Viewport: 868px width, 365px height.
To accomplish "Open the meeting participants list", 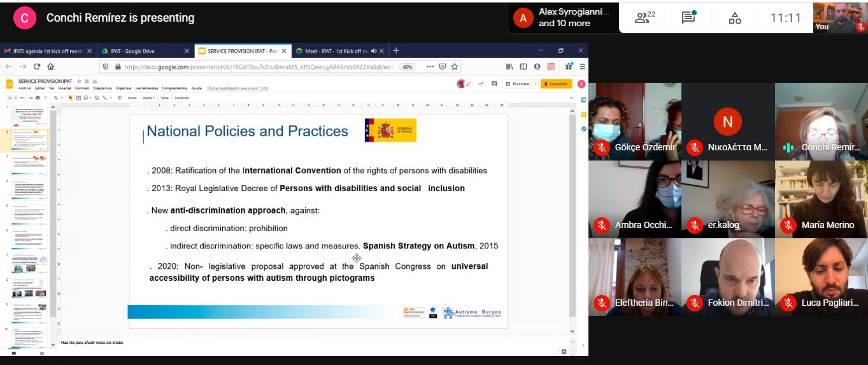I will click(x=646, y=18).
